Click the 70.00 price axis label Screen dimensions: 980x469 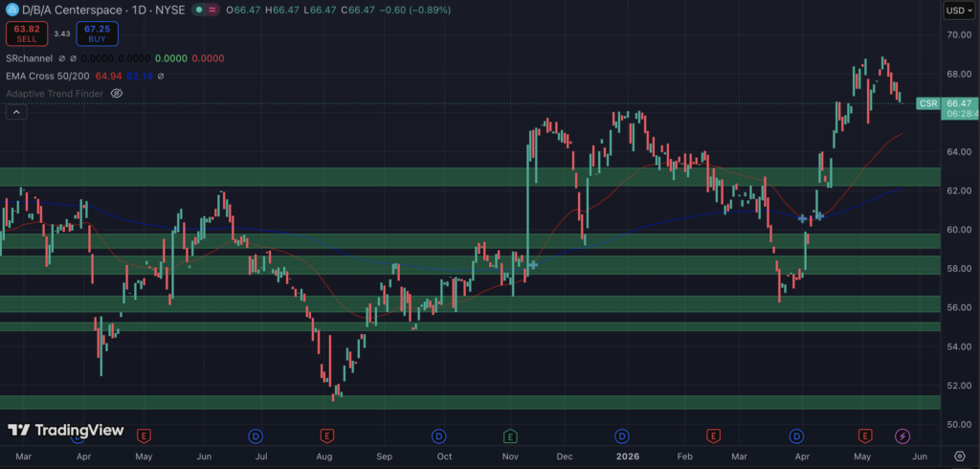[958, 35]
